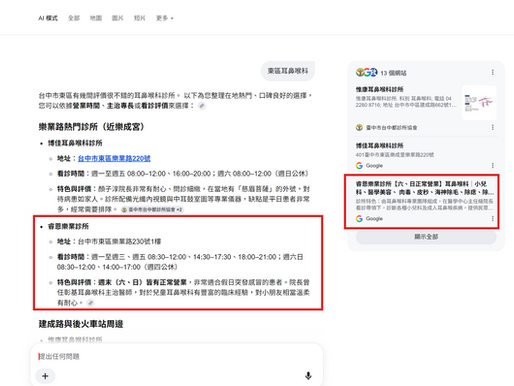Open the 地圖 search tab
Viewport: 514px width, 386px height.
tap(96, 18)
